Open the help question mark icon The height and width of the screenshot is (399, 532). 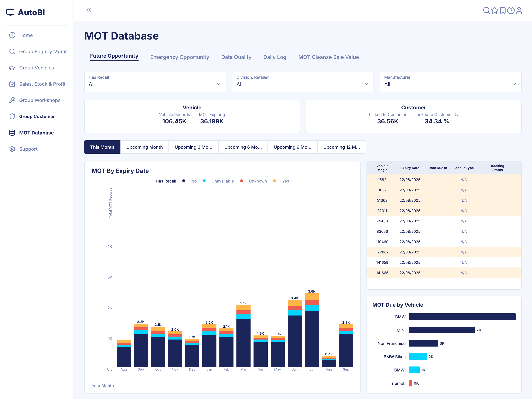[511, 10]
